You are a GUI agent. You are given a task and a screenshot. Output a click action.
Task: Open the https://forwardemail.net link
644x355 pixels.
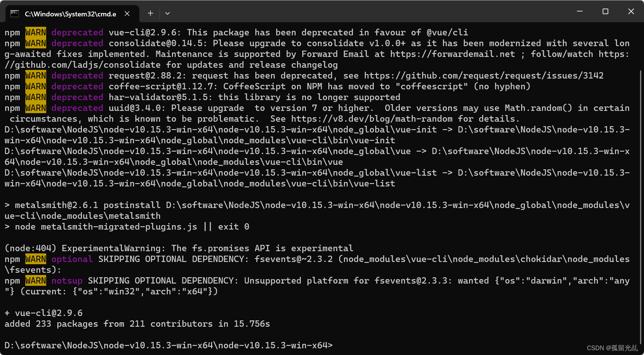pyautogui.click(x=452, y=54)
